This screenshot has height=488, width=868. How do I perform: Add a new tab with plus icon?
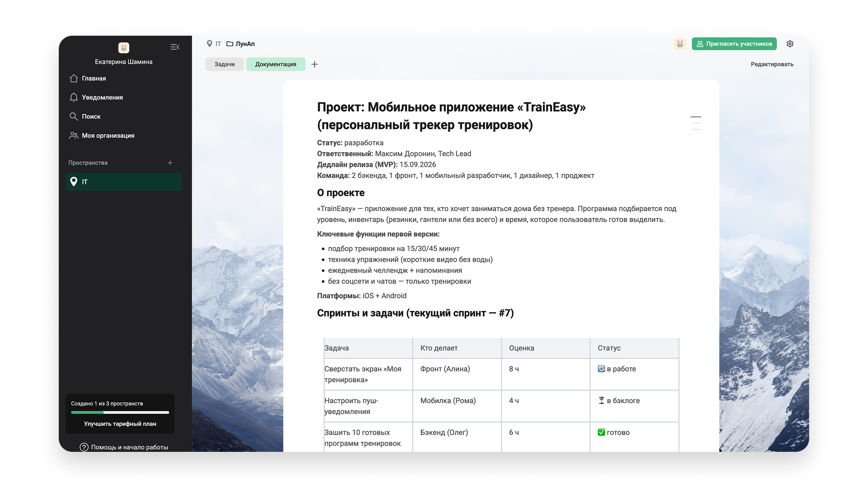315,64
